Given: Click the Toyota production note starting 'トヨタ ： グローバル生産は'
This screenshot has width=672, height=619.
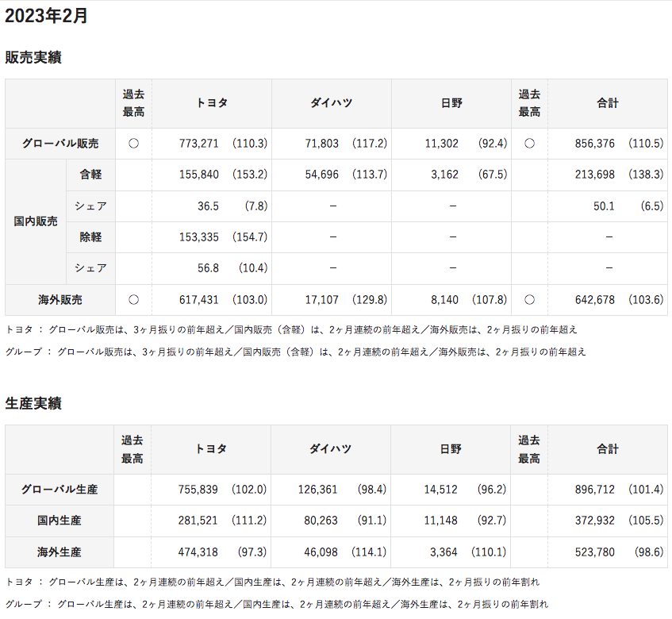Looking at the screenshot, I should 272,582.
